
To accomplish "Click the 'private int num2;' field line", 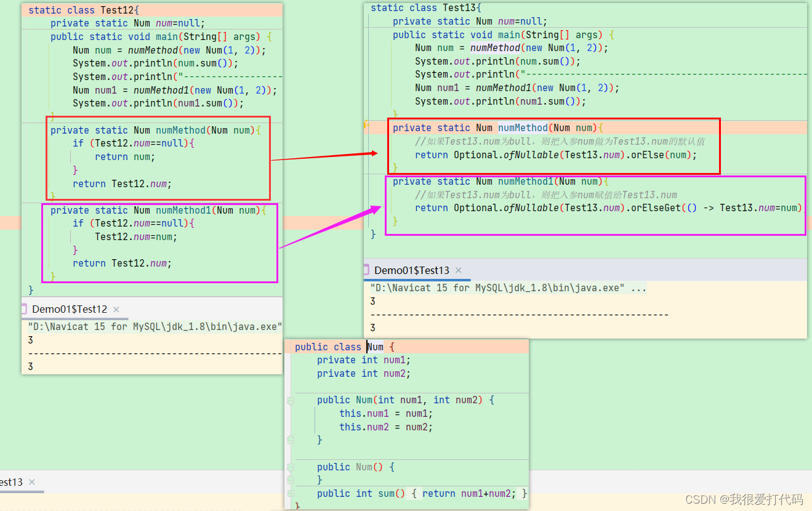I will point(364,374).
